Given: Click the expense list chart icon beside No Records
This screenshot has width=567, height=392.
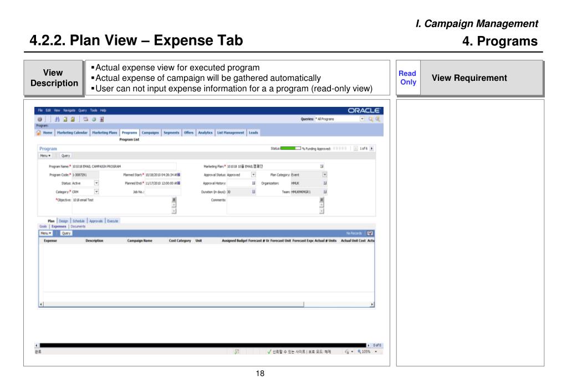Looking at the screenshot, I should (x=370, y=234).
